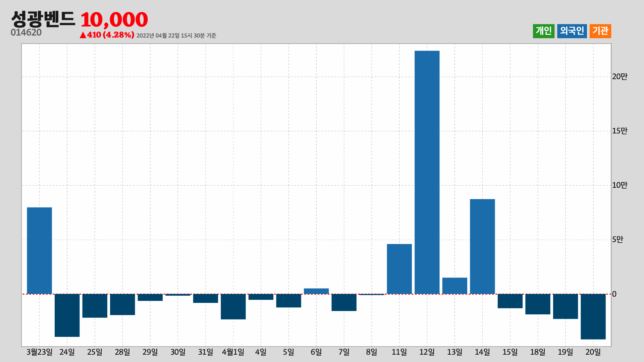Click the 30일 x-axis label
This screenshot has width=644, height=362.
178,352
